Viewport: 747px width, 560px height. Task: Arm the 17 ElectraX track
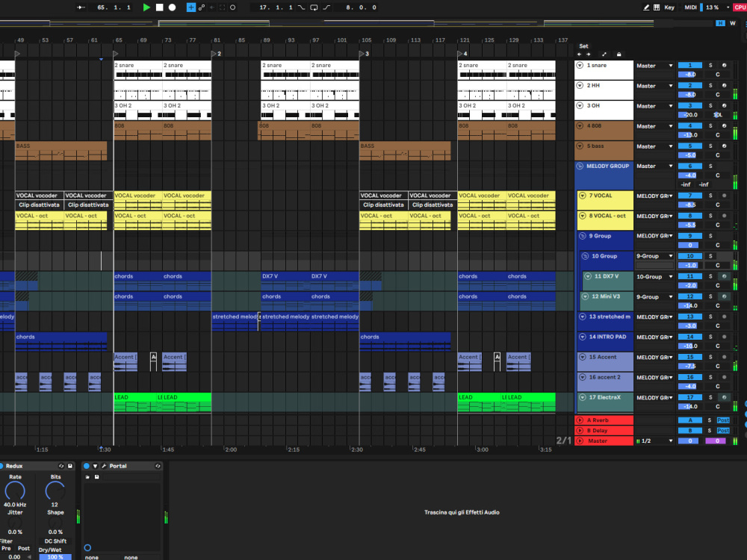pos(724,397)
